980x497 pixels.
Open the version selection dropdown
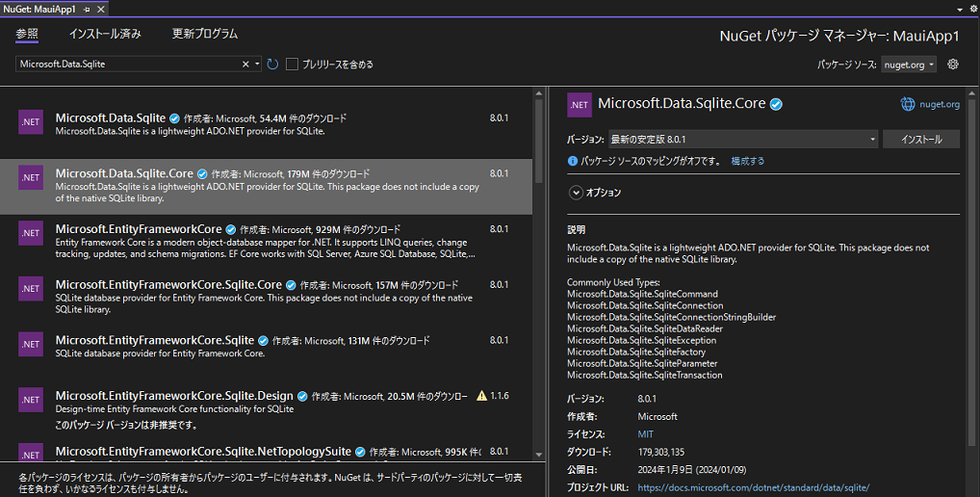(x=743, y=140)
